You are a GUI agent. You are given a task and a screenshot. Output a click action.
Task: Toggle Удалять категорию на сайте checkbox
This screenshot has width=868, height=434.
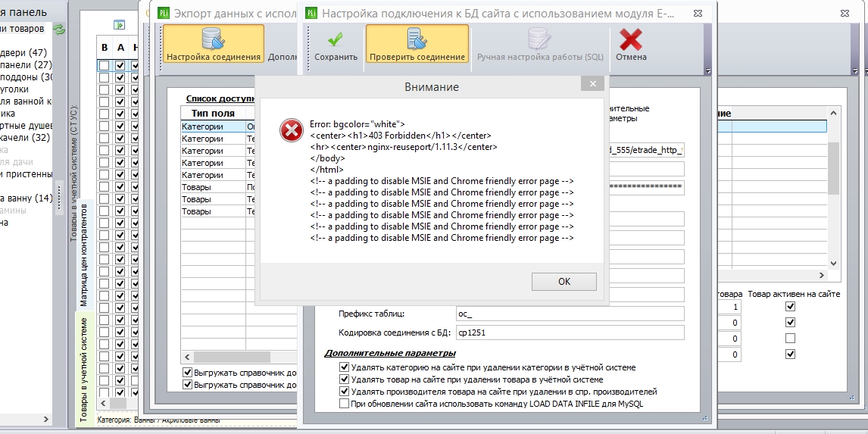344,367
